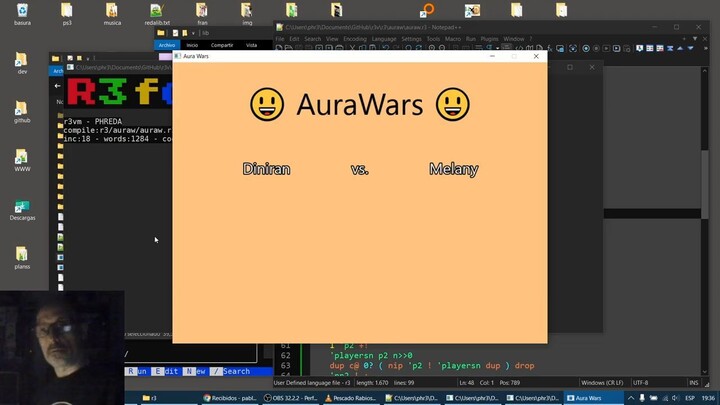Click Notepad++ Zoom In toolbar icon
The width and height of the screenshot is (720, 405).
pos(432,48)
